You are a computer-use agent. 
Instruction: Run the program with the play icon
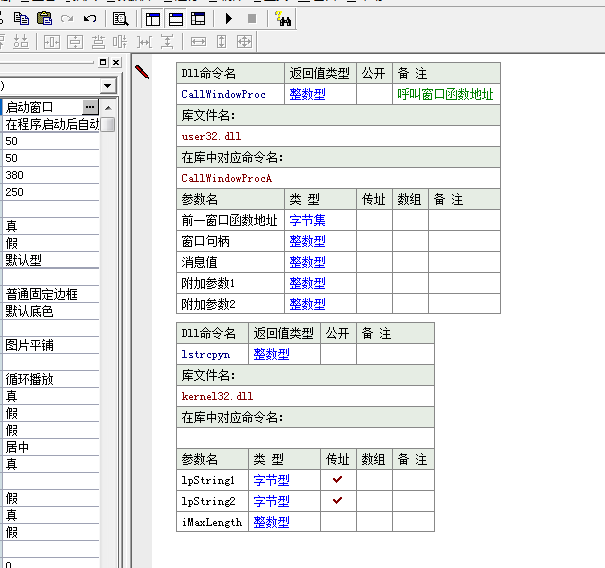pos(229,19)
